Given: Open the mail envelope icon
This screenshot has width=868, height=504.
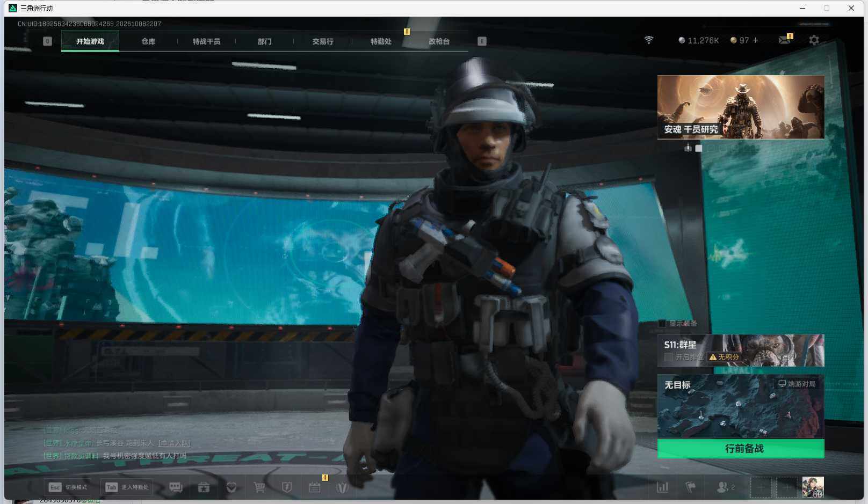Looking at the screenshot, I should tap(785, 40).
